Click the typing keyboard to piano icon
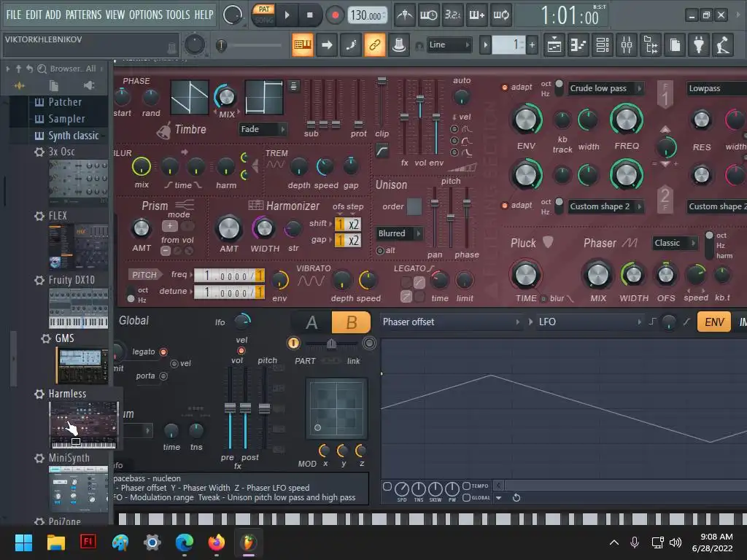This screenshot has width=747, height=560. click(x=303, y=45)
